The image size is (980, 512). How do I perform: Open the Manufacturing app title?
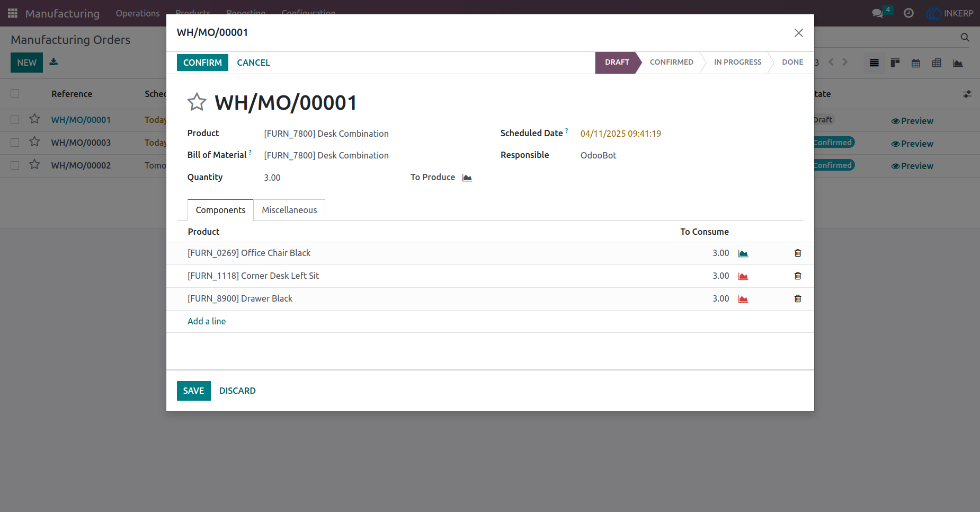tap(63, 13)
